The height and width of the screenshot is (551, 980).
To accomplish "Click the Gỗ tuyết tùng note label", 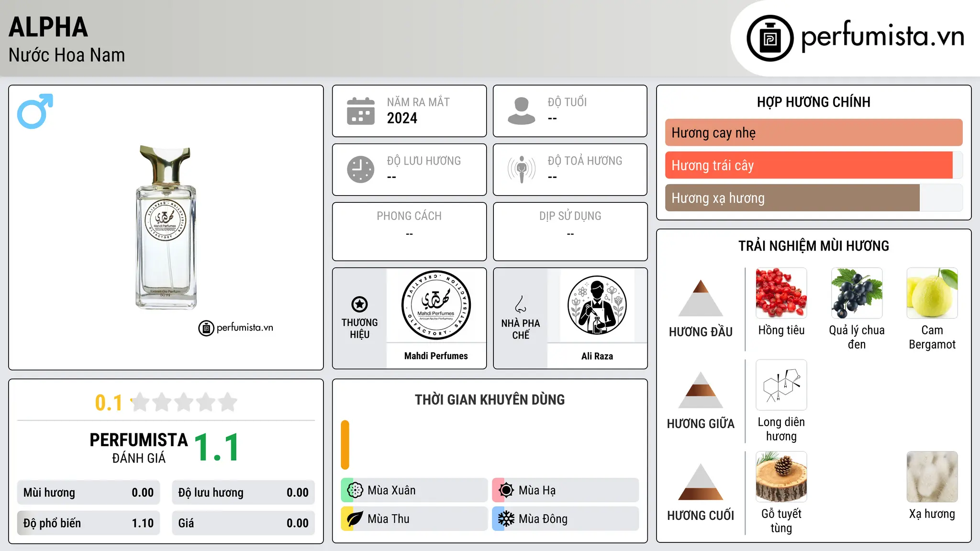I will 781,521.
